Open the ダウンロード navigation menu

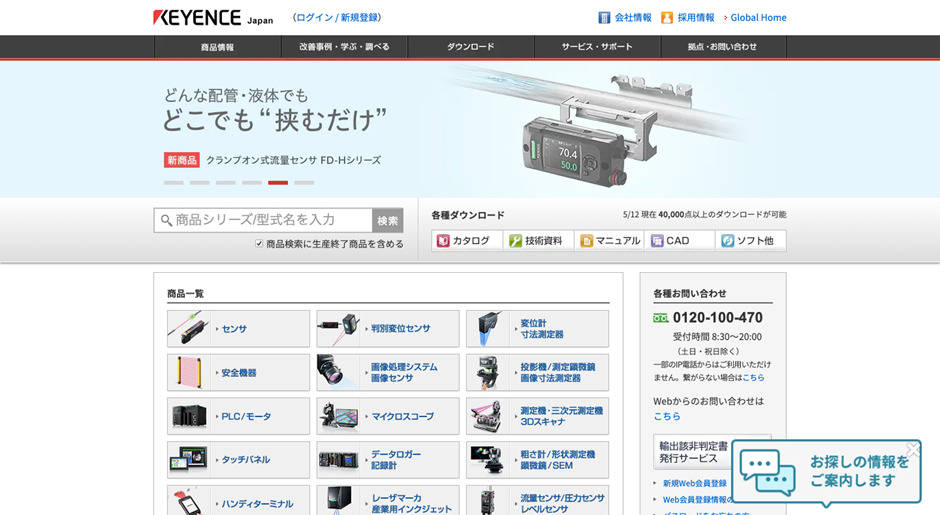click(x=470, y=47)
